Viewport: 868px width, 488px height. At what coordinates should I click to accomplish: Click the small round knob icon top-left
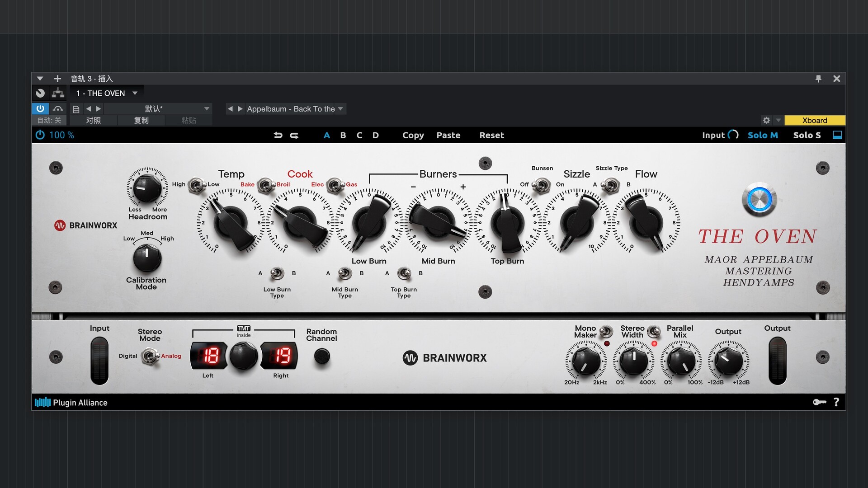(40, 93)
